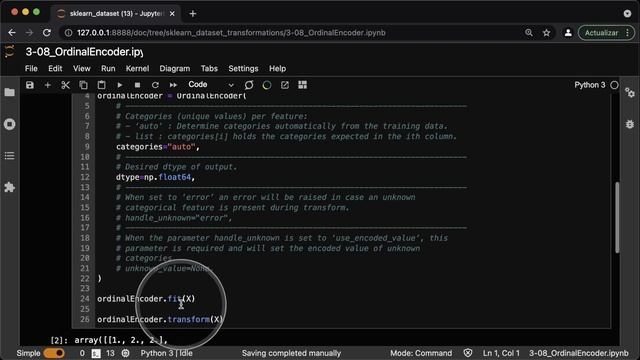Open the browser three-dot menu
640x360 pixels.
(628, 33)
